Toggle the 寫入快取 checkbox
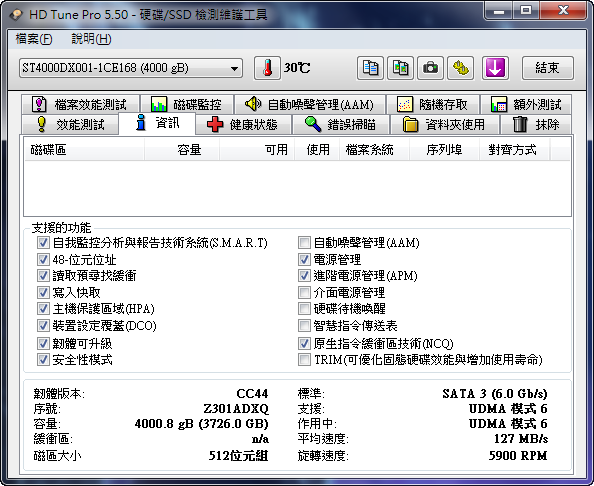Image resolution: width=594 pixels, height=486 pixels. (43, 292)
